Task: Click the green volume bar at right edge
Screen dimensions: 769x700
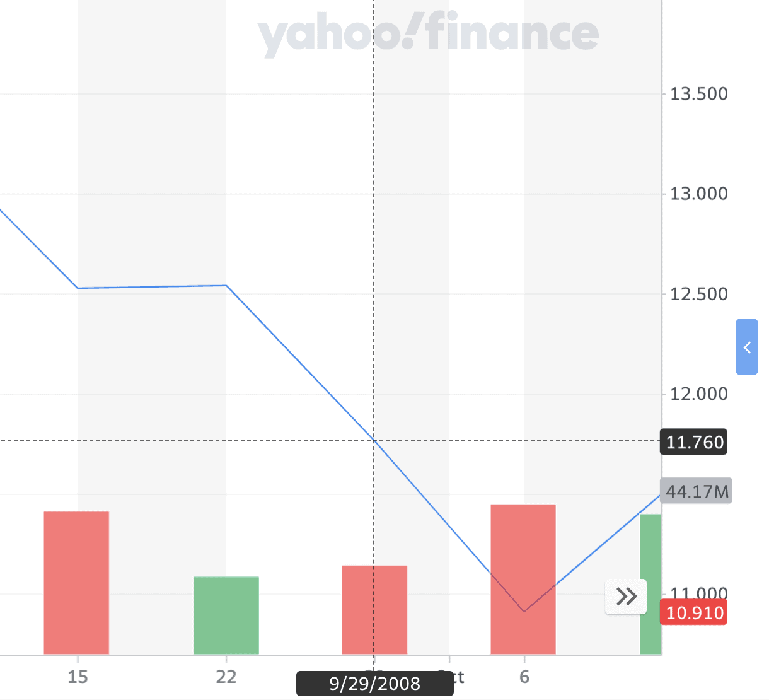Action: click(x=651, y=584)
